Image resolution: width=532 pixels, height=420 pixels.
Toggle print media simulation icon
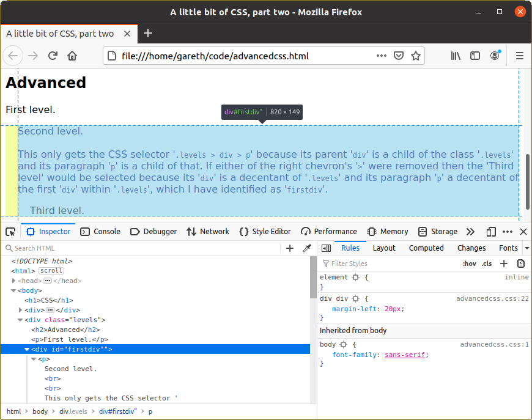click(x=521, y=263)
